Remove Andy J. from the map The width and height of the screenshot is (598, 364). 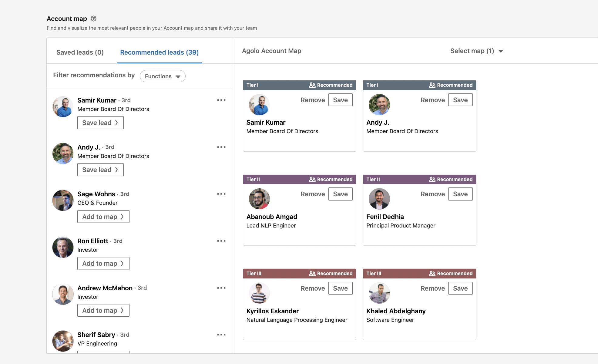(433, 100)
